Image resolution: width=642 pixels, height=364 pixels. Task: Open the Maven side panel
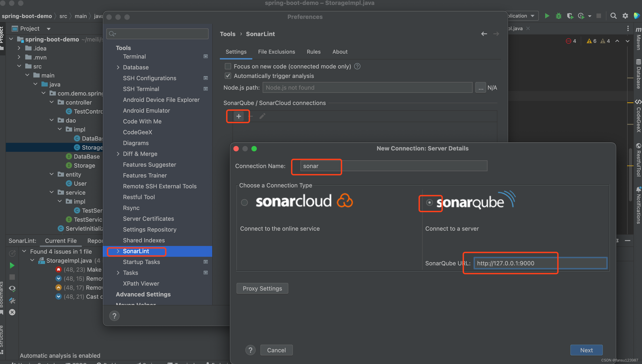(x=638, y=39)
